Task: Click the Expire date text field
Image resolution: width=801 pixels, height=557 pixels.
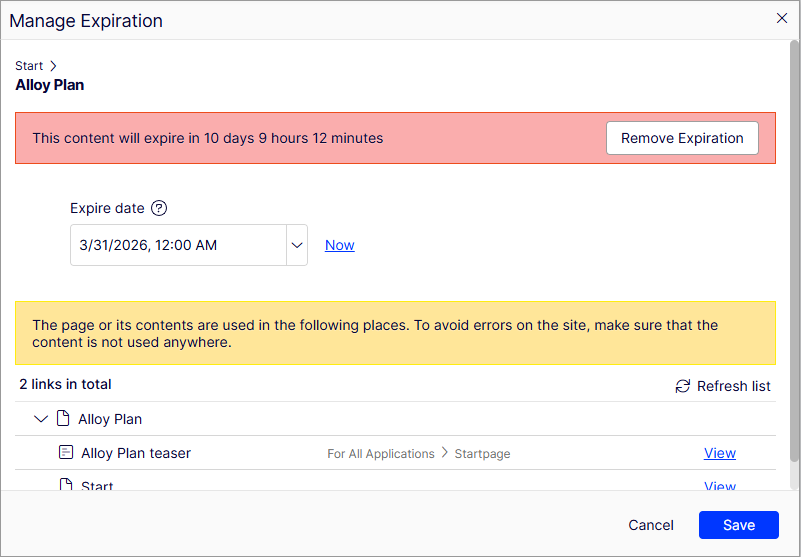Action: [x=178, y=245]
